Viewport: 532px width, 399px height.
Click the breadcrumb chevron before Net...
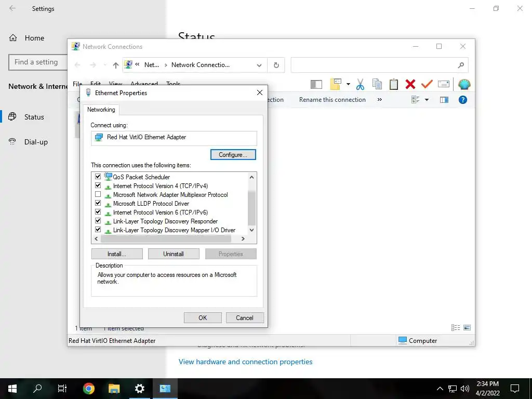[x=137, y=64]
